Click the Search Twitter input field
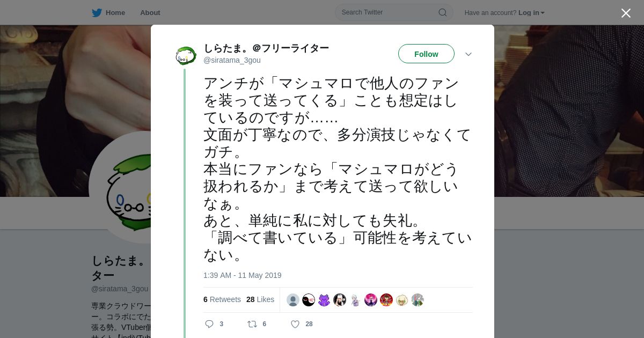Image resolution: width=644 pixels, height=338 pixels. pos(386,12)
